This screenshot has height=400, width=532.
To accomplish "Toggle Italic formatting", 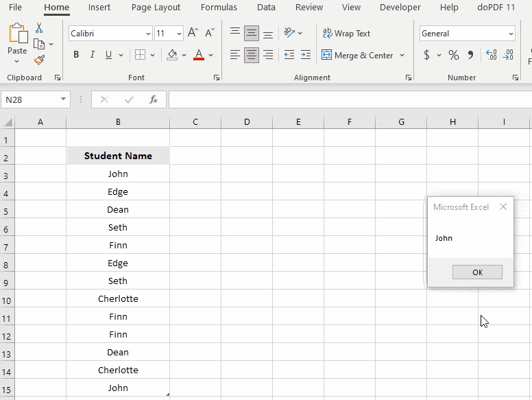I will 93,55.
